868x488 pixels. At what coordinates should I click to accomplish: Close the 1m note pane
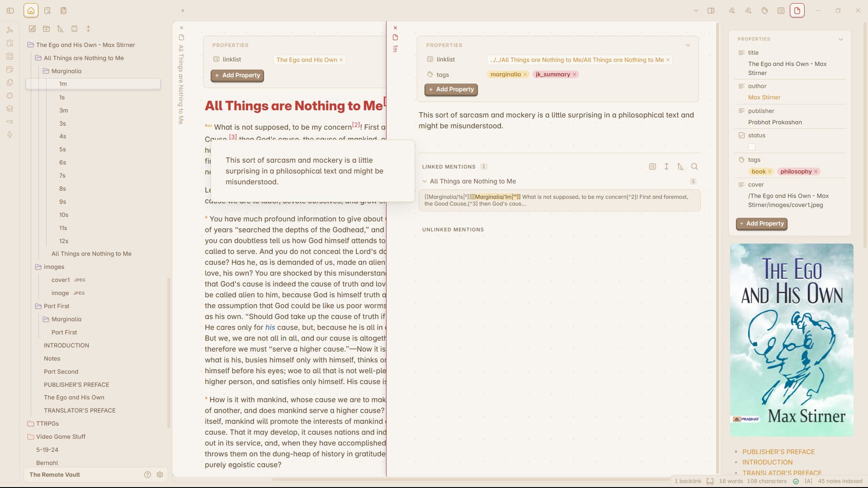(395, 28)
